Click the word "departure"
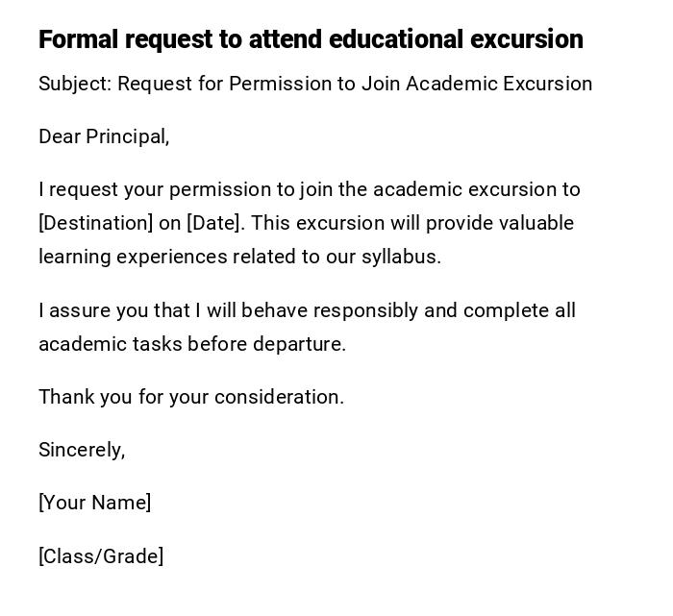The image size is (673, 616). (x=296, y=345)
